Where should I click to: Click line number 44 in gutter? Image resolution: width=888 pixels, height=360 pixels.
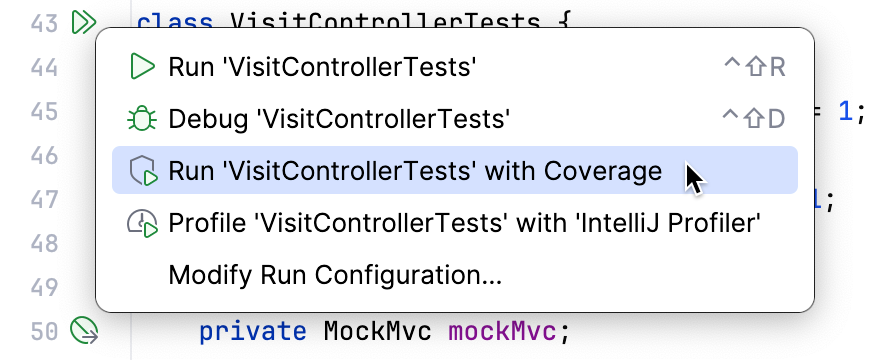44,67
